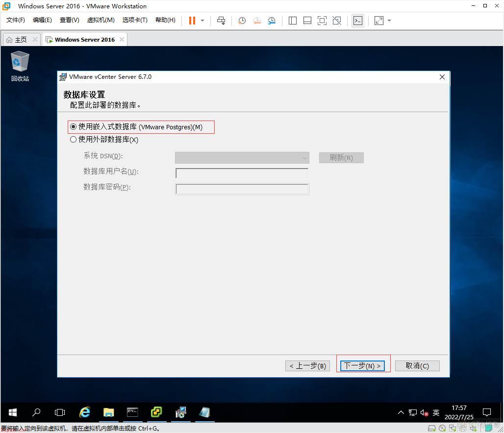The height and width of the screenshot is (433, 504).
Task: Open the Windows Start menu
Action: pyautogui.click(x=13, y=412)
